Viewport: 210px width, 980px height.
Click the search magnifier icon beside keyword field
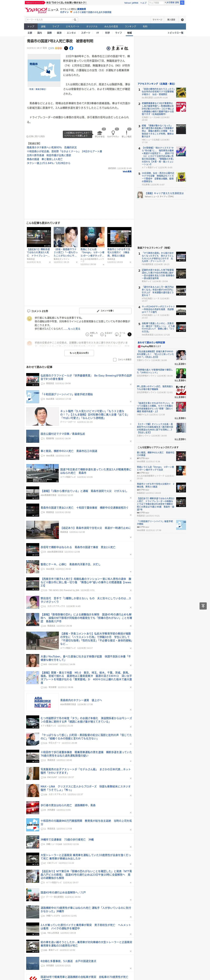pyautogui.click(x=75, y=20)
